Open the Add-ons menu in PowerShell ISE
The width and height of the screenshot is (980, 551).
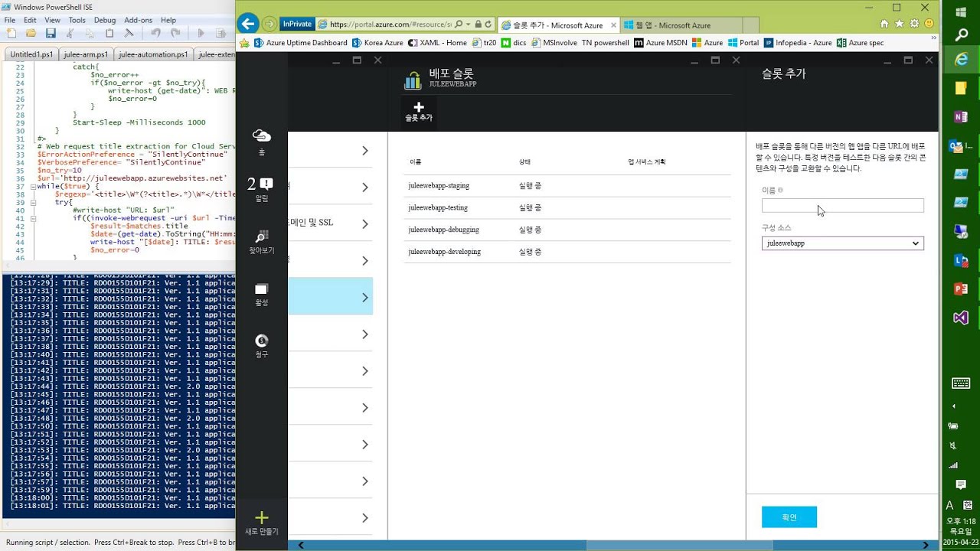(x=139, y=20)
